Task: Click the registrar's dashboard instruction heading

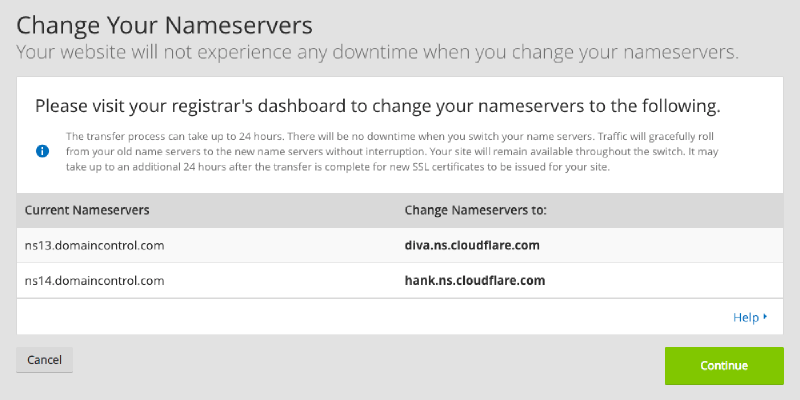Action: [378, 106]
